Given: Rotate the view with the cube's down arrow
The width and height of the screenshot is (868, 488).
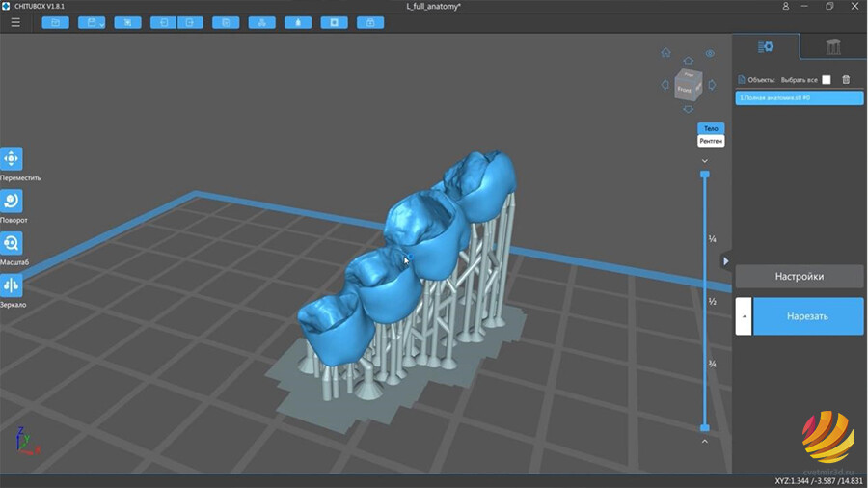Looking at the screenshot, I should (688, 110).
